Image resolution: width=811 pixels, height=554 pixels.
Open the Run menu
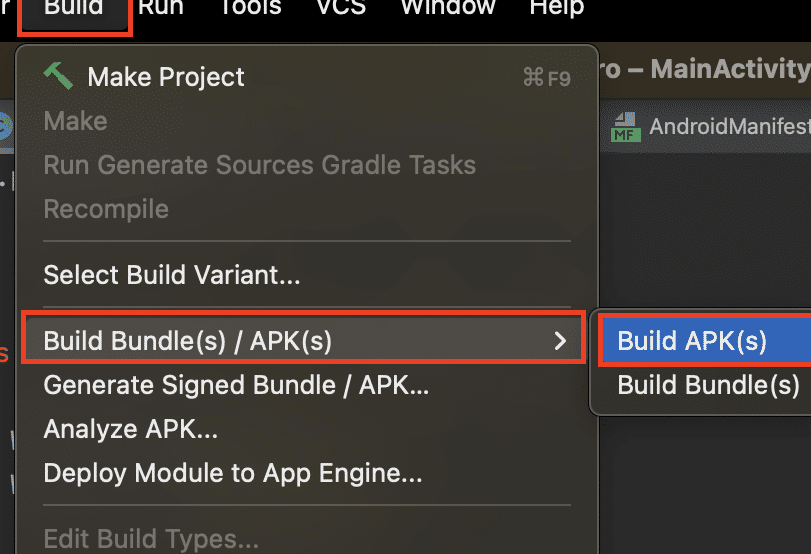tap(161, 8)
